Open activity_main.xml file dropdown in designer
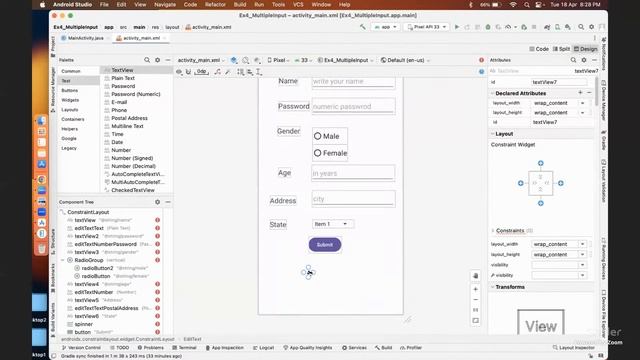The height and width of the screenshot is (360, 640). point(201,60)
